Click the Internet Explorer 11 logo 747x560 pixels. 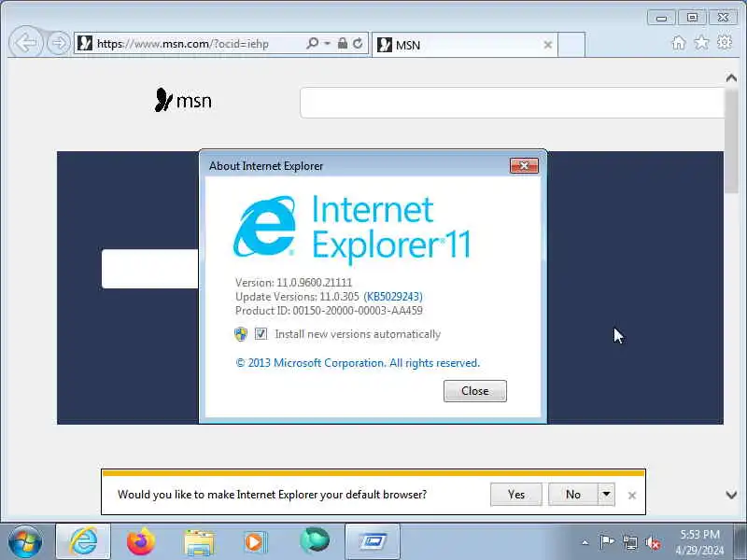tap(352, 228)
